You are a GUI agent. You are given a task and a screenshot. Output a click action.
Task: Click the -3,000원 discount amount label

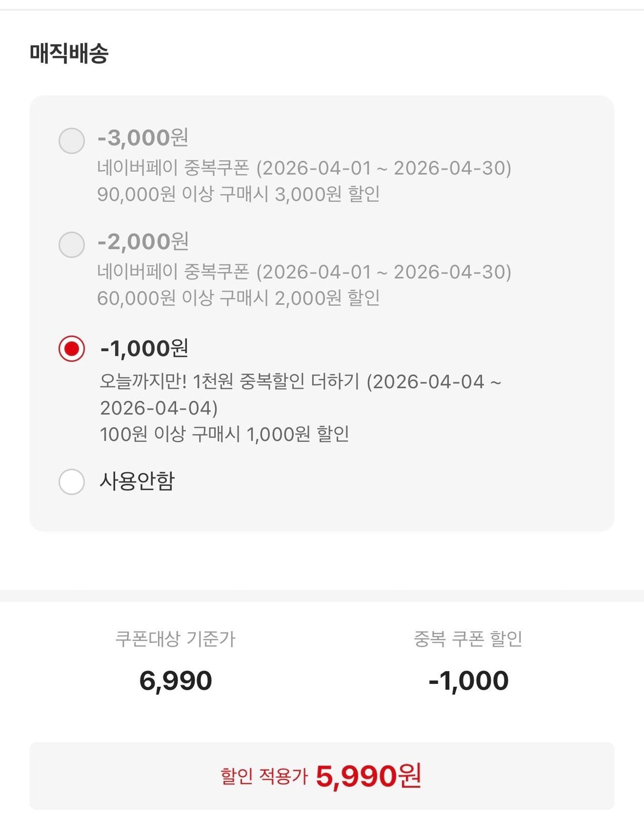tap(143, 138)
